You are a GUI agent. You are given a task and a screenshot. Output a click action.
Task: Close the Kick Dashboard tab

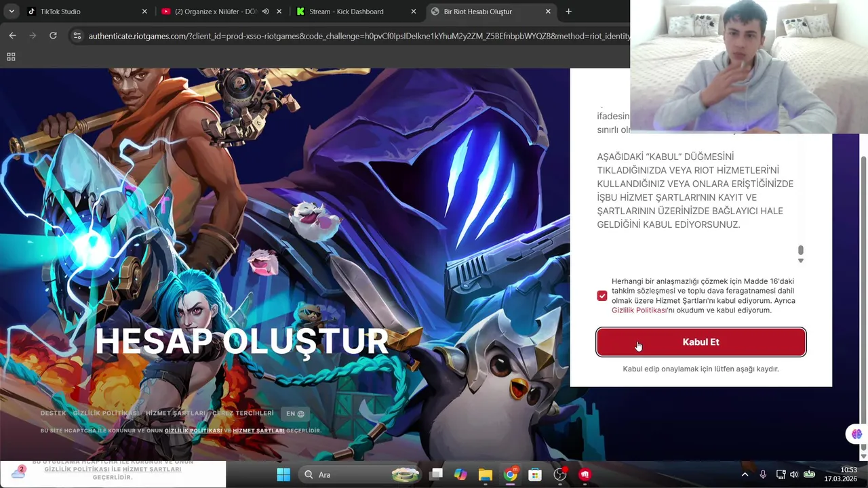tap(414, 12)
